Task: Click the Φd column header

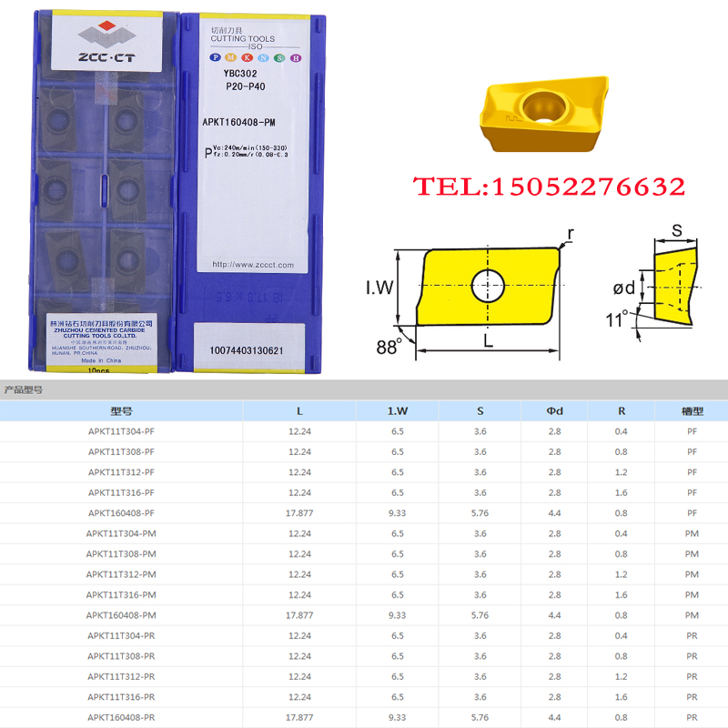Action: pyautogui.click(x=554, y=411)
